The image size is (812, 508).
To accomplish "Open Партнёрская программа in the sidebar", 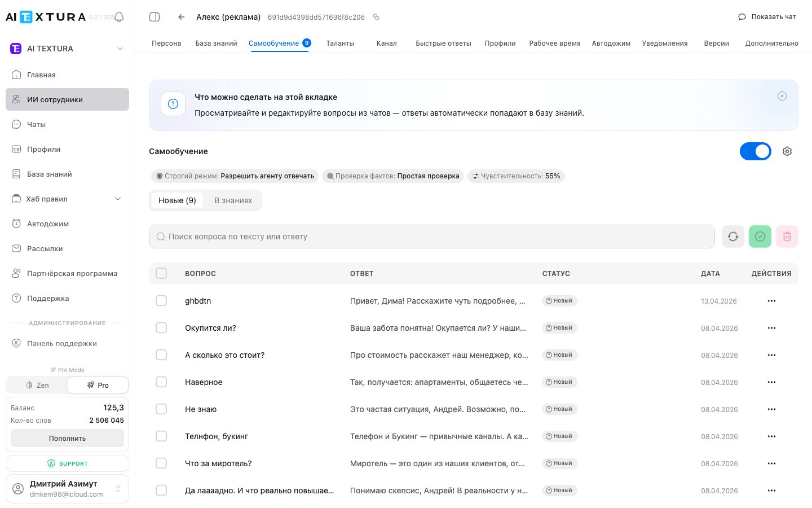I will (67, 273).
